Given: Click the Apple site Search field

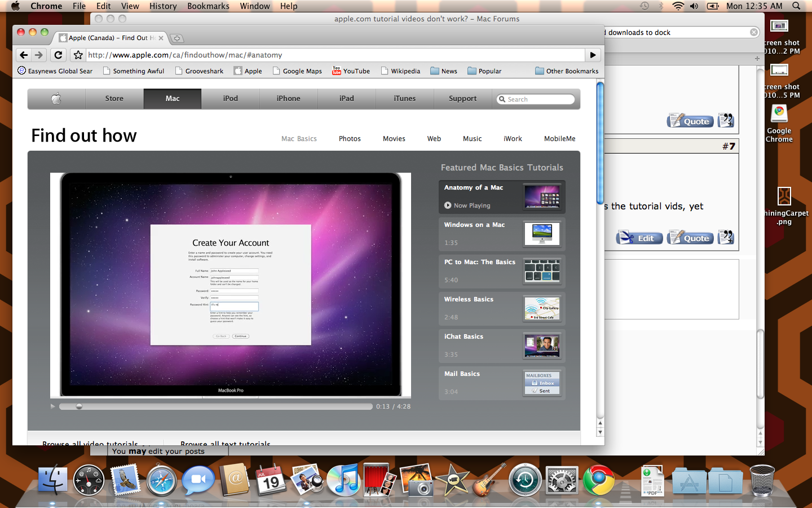Looking at the screenshot, I should (x=535, y=99).
